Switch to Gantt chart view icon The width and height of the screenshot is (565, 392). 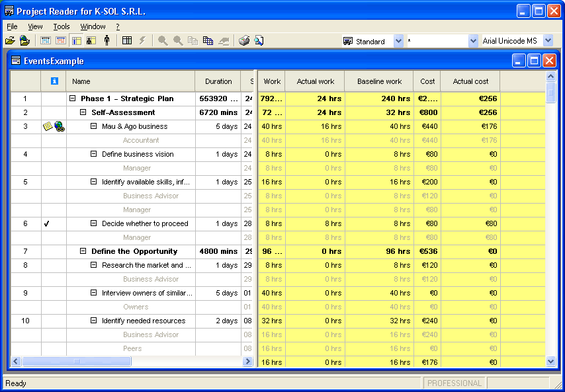[46, 41]
